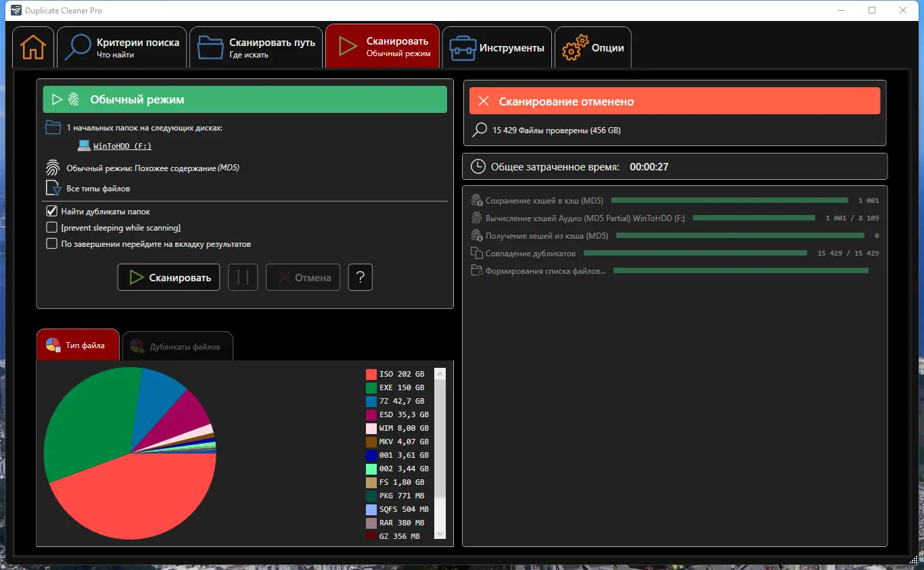Click the 002 3,44 GB legend entry
This screenshot has width=924, height=570.
click(397, 469)
